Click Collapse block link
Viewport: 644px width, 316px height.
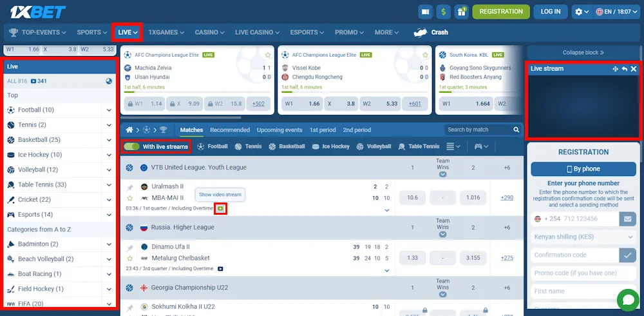pyautogui.click(x=583, y=53)
